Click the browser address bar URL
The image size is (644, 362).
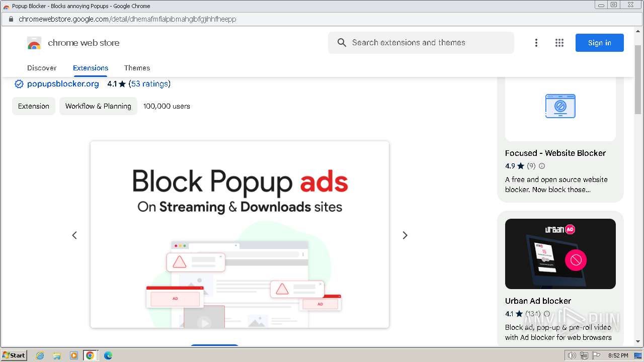[127, 19]
